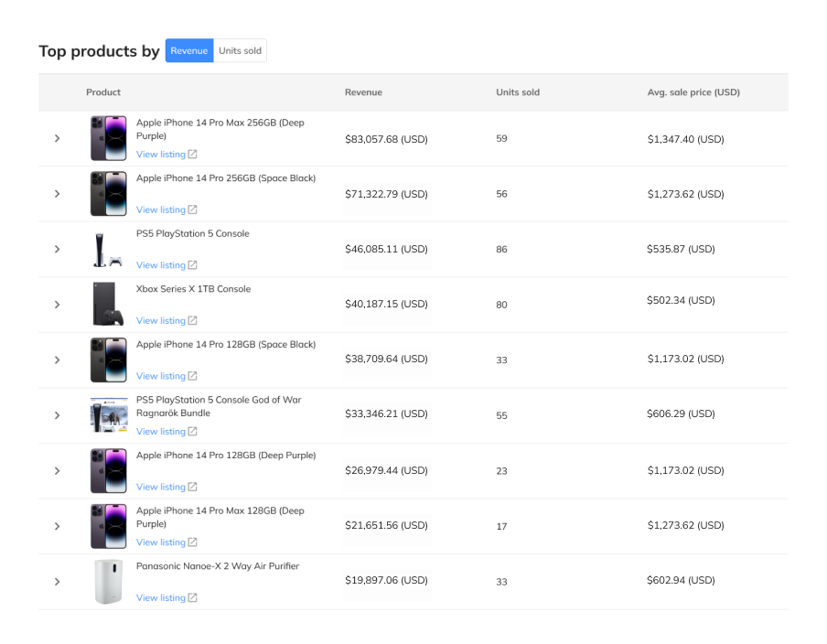Screen dimensions: 827x644
Task: Click external link icon for Panasonic Air Purifier listing
Action: (x=192, y=597)
